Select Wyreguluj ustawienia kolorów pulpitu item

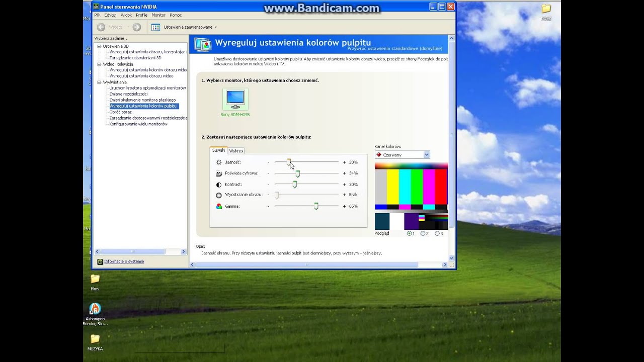tap(143, 106)
